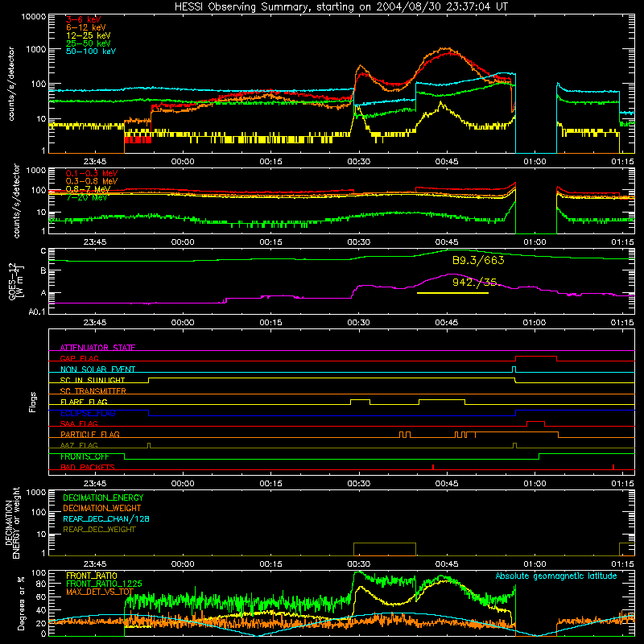Viewport: 644px width, 644px height.
Task: Select the PARTICLE_FLAG label
Action: click(90, 434)
